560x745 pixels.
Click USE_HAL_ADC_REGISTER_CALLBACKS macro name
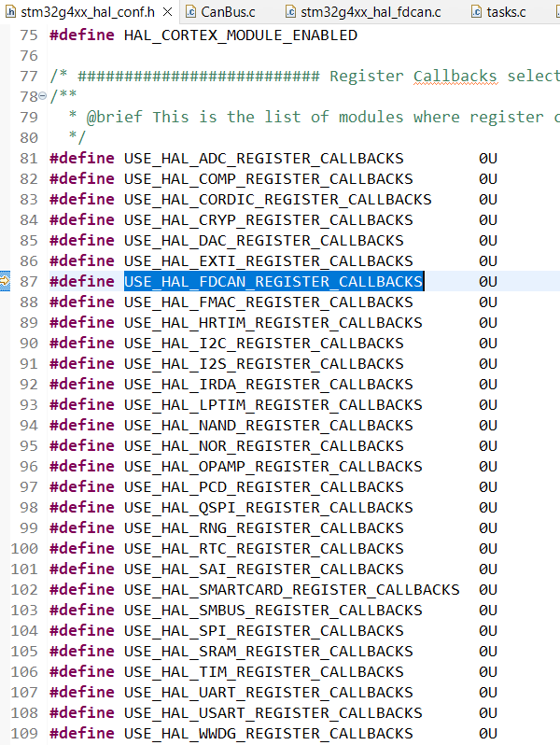pos(263,159)
